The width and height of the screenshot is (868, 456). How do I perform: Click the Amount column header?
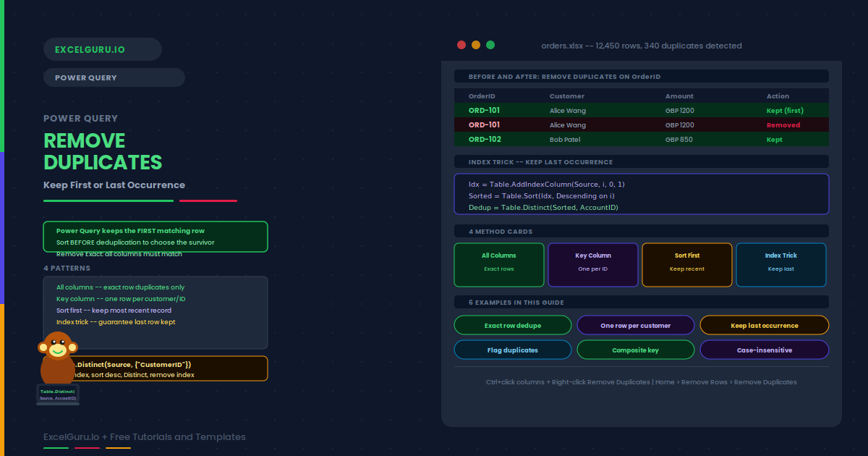tap(679, 96)
